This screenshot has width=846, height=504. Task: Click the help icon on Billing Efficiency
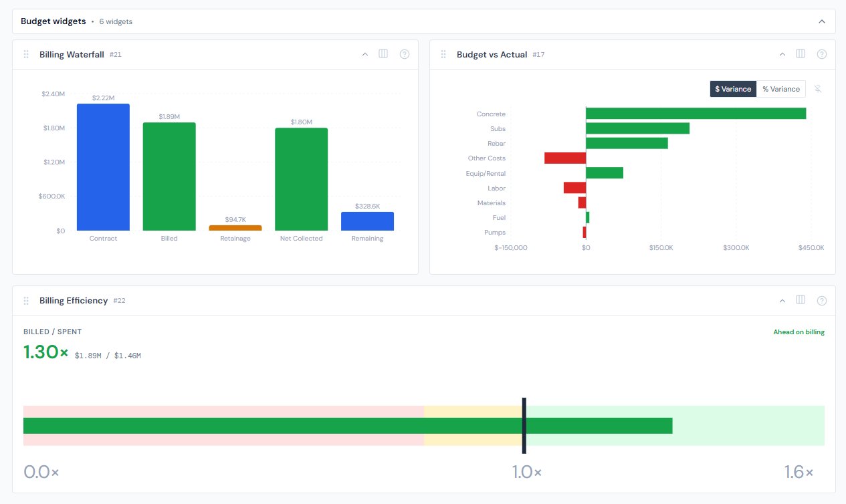tap(822, 300)
